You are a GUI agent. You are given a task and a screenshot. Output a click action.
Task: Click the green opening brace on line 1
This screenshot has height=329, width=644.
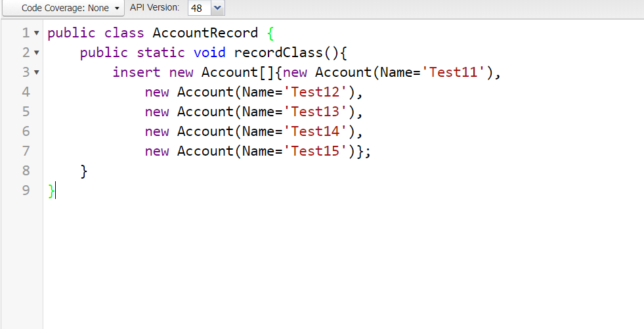[x=270, y=33]
